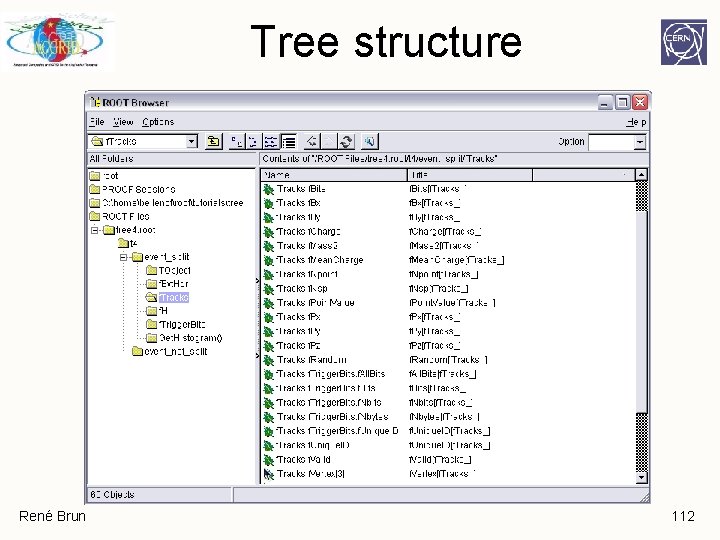Click the folder icon of ROOT Files
Image resolution: width=720 pixels, height=540 pixels.
pos(95,216)
